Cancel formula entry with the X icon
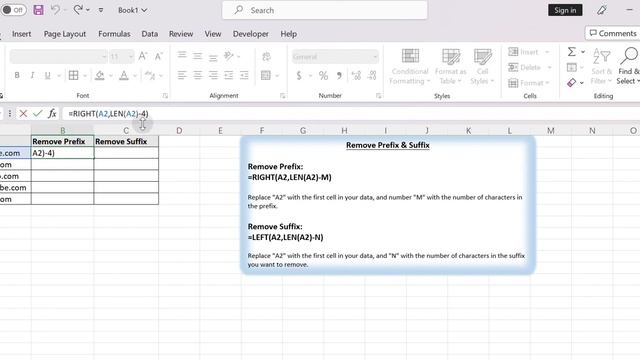 pyautogui.click(x=23, y=113)
